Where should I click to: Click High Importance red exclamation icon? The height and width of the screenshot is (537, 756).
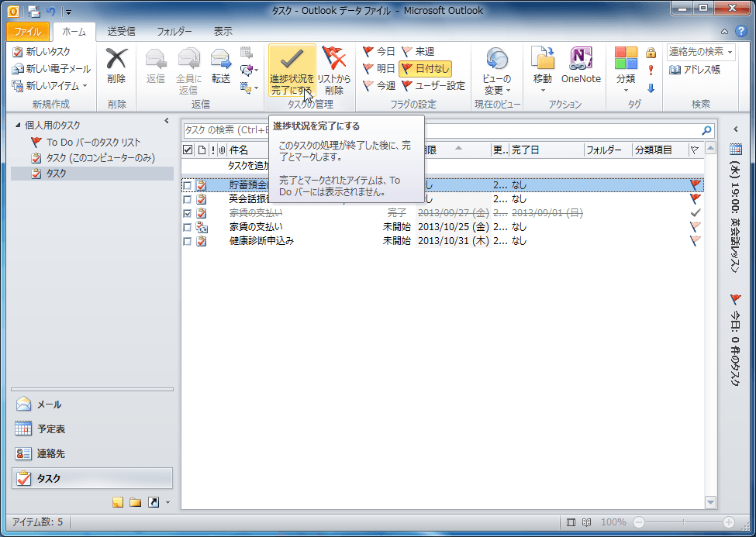pos(651,70)
